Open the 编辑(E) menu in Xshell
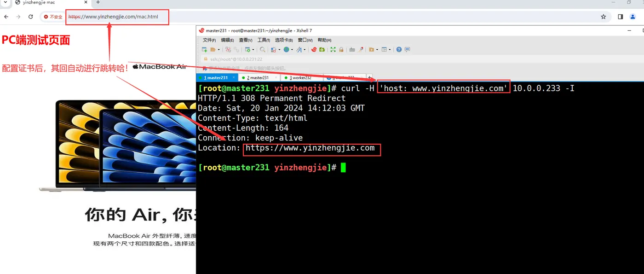Viewport: 644px width, 274px height. click(227, 40)
